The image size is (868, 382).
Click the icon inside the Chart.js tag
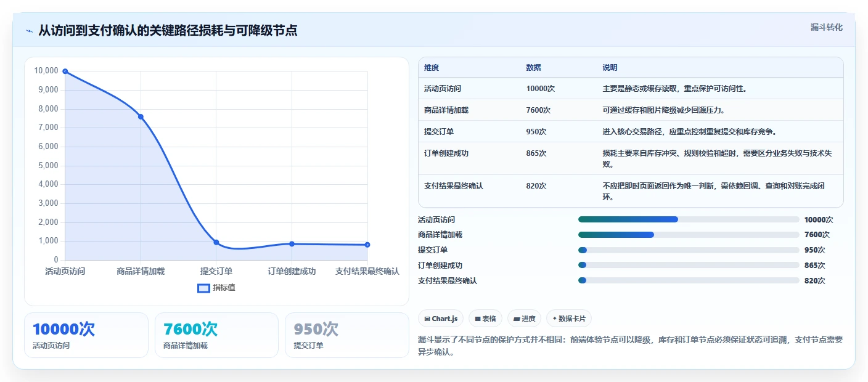[427, 319]
